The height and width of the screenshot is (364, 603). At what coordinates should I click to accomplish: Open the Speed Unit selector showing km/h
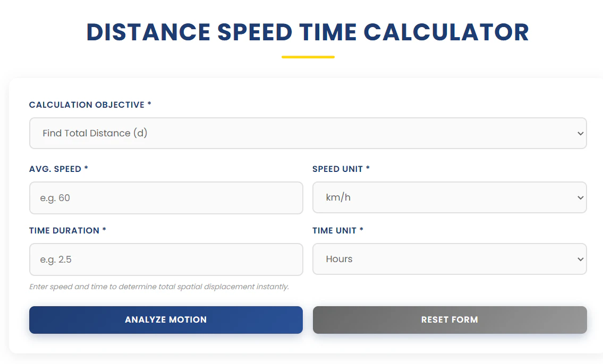pyautogui.click(x=449, y=197)
